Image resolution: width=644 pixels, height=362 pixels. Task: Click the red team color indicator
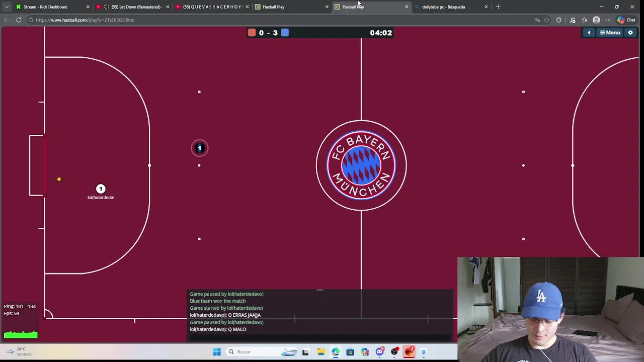pos(252,33)
